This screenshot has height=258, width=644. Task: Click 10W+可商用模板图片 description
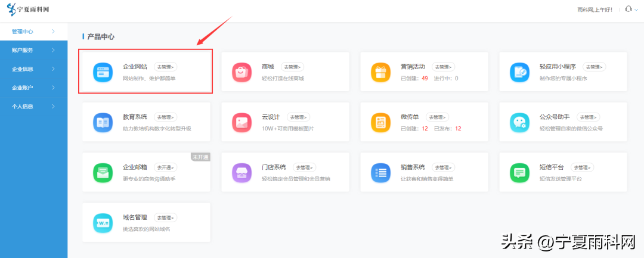click(288, 128)
